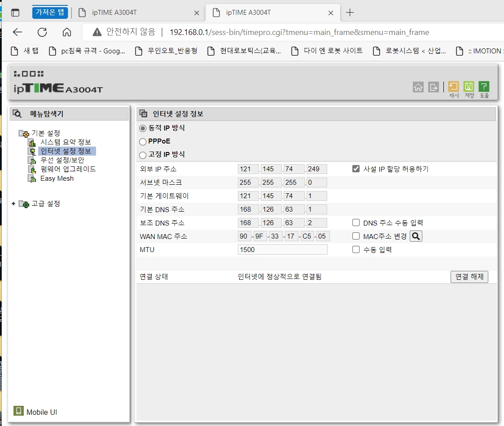Click the browser address bar URL

tap(299, 32)
